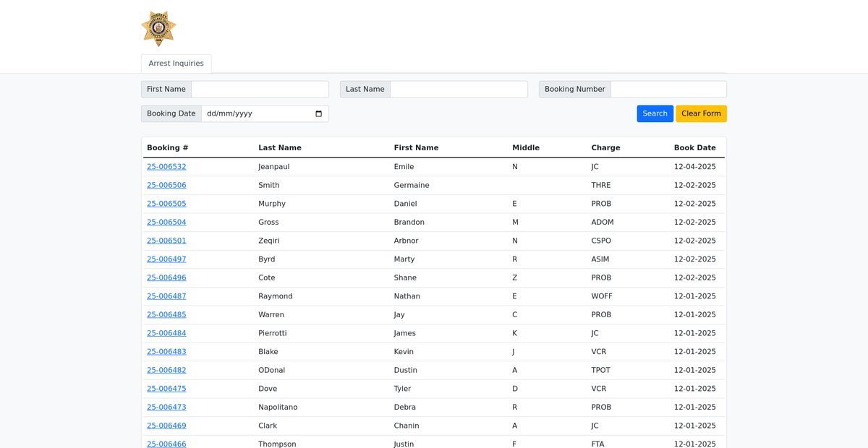Open booking 25-006483 for Blake

(166, 352)
